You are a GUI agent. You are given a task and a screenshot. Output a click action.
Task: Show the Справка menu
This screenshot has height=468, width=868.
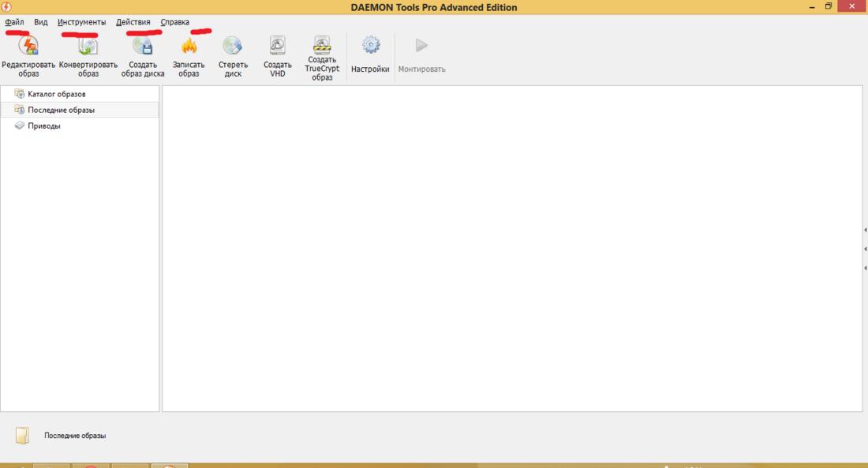[174, 22]
